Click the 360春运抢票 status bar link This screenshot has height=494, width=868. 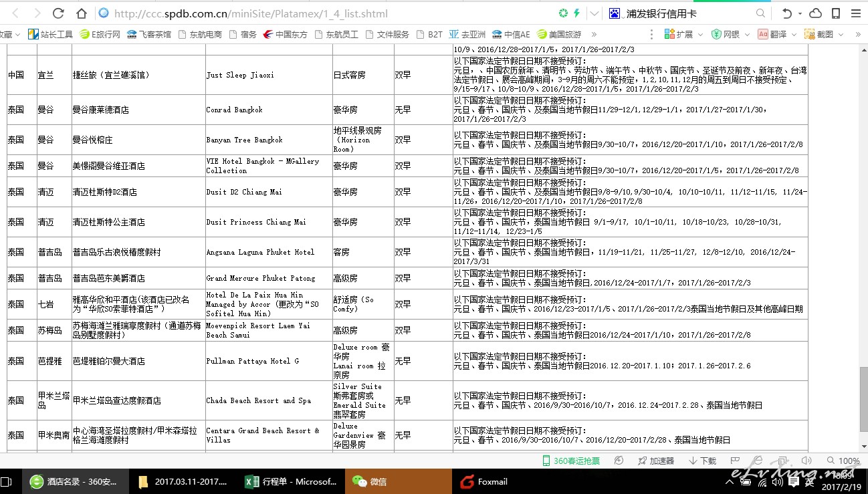pos(570,461)
